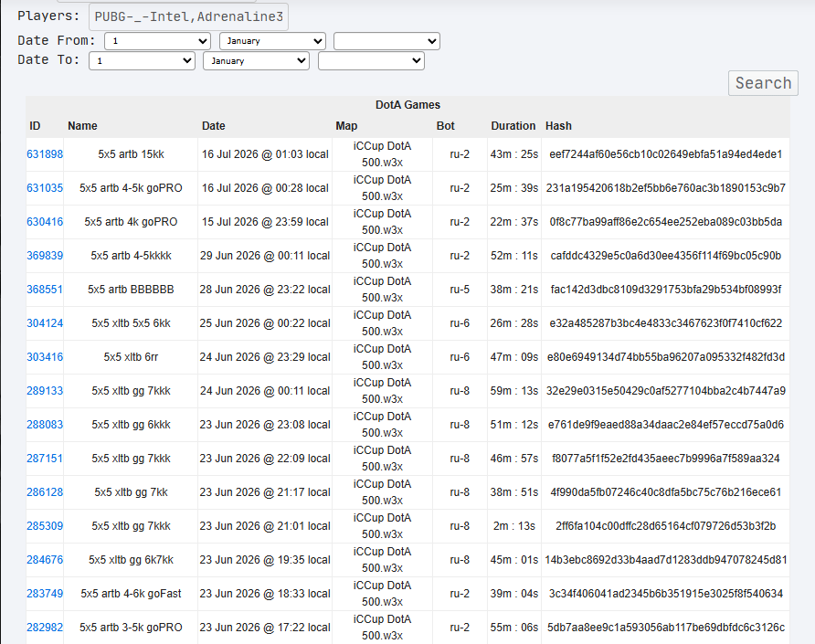The width and height of the screenshot is (815, 644).
Task: Open the Date From month dropdown
Action: (272, 41)
